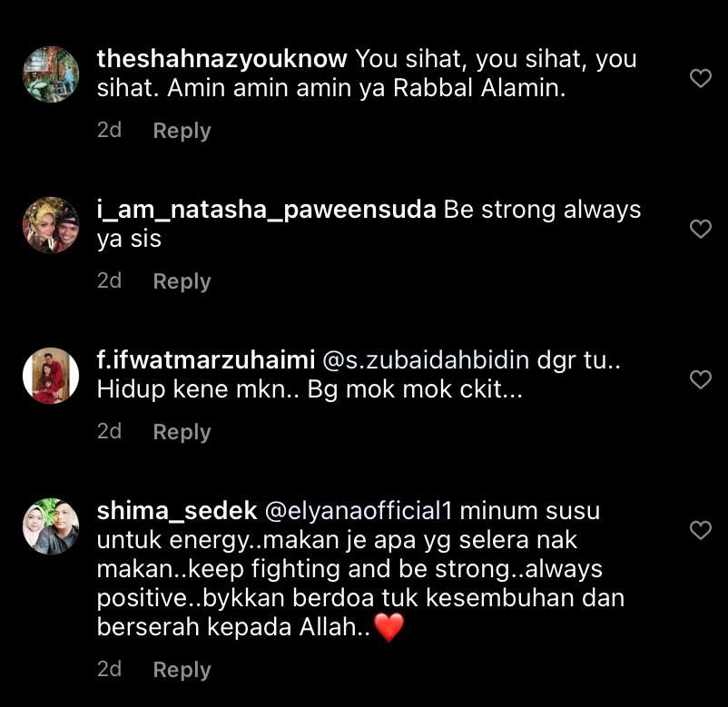Image resolution: width=728 pixels, height=707 pixels.
Task: Tap the heart beside shima_sedek's comment
Action: pyautogui.click(x=701, y=530)
